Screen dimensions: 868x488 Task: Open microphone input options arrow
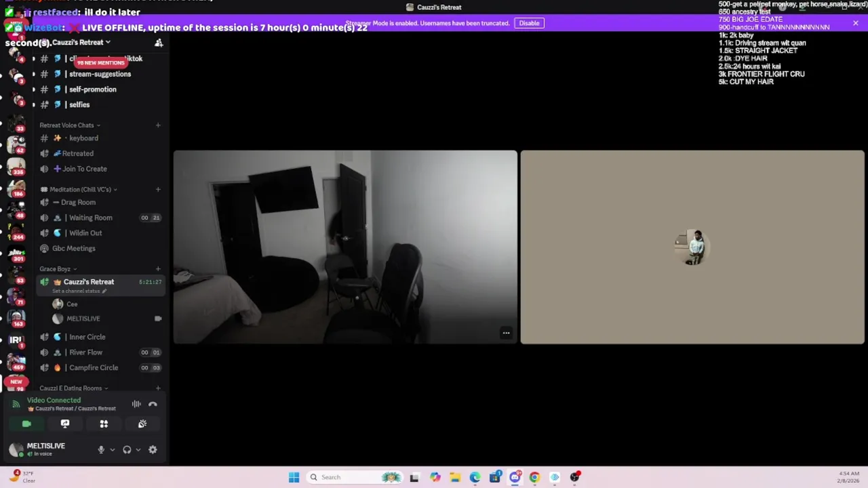tap(112, 449)
